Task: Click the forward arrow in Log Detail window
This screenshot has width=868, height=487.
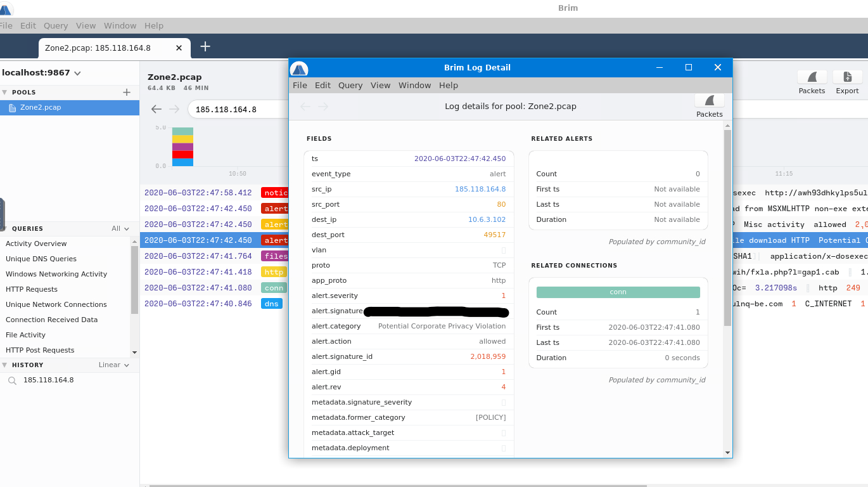Action: [323, 107]
